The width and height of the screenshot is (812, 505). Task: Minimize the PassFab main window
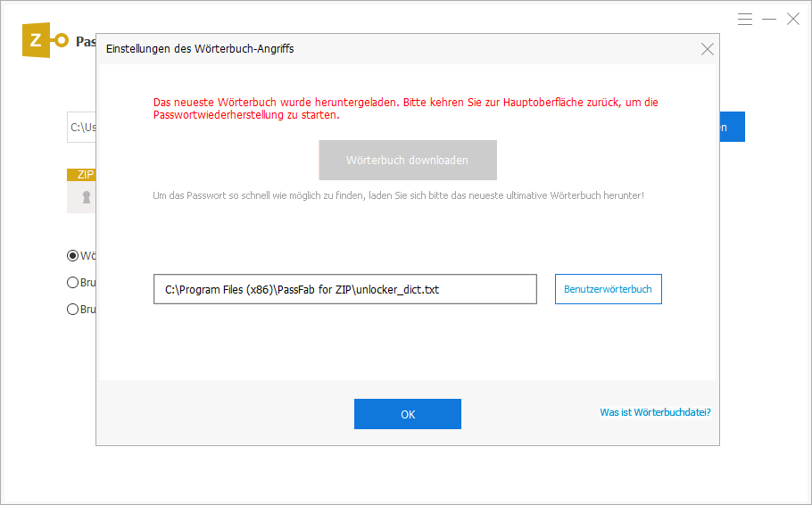(x=769, y=19)
